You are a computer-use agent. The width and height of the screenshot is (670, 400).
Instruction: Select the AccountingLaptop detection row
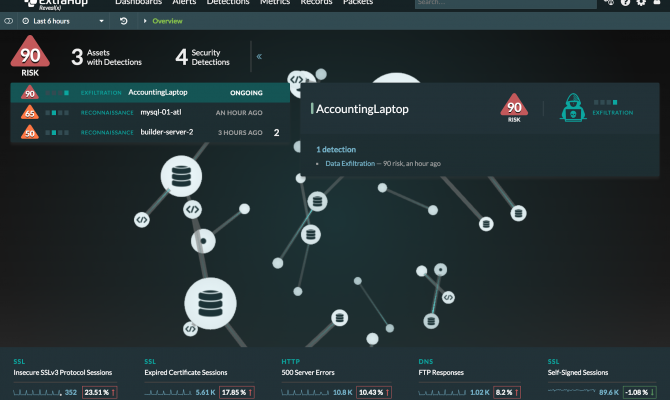pos(150,93)
